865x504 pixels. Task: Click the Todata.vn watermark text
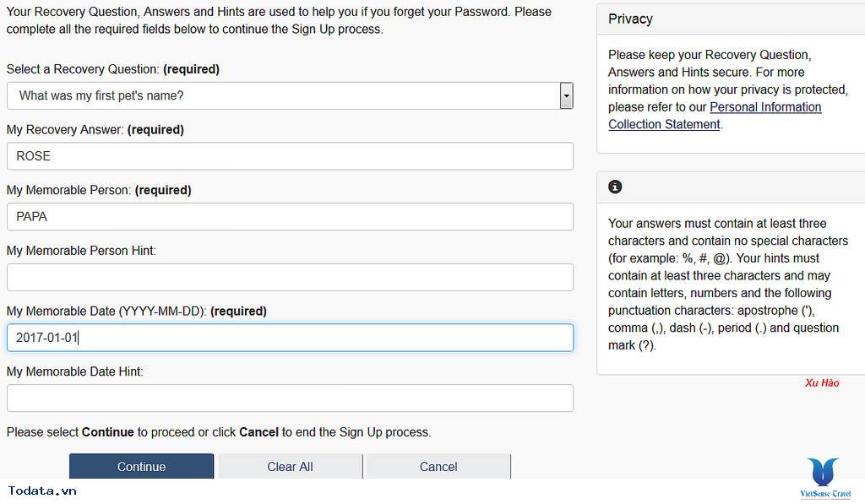42,490
